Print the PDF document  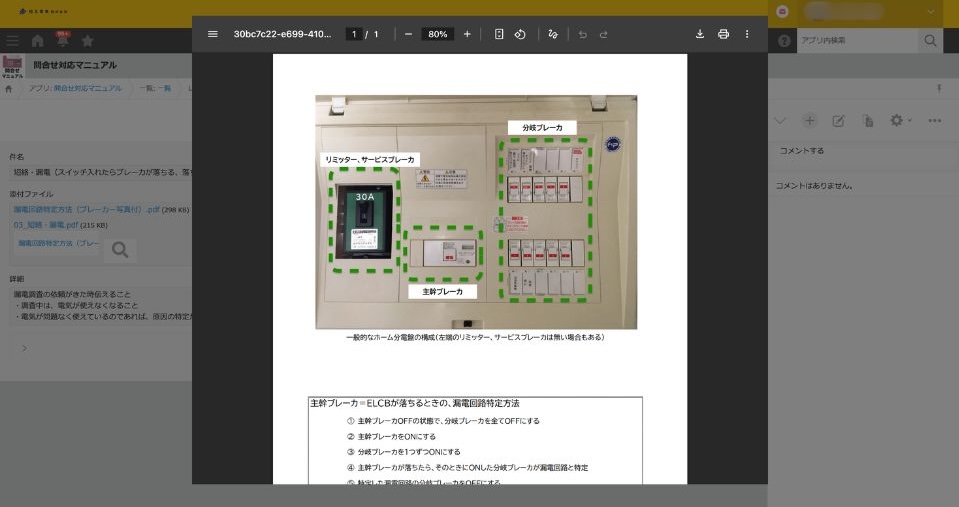click(x=723, y=34)
